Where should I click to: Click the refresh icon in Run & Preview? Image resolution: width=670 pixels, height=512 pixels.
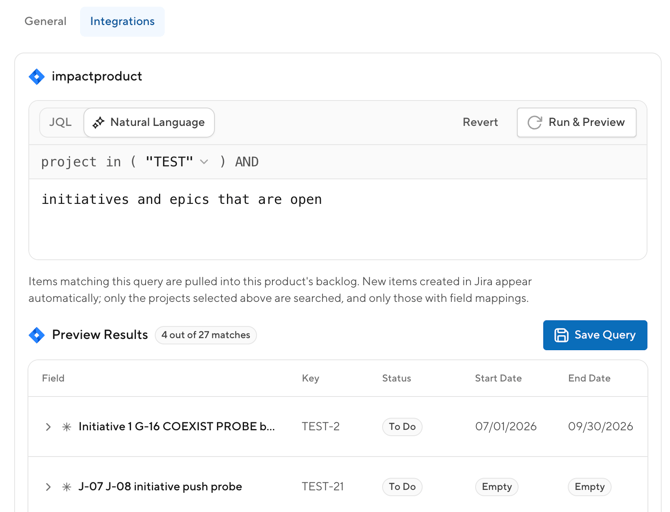click(535, 123)
